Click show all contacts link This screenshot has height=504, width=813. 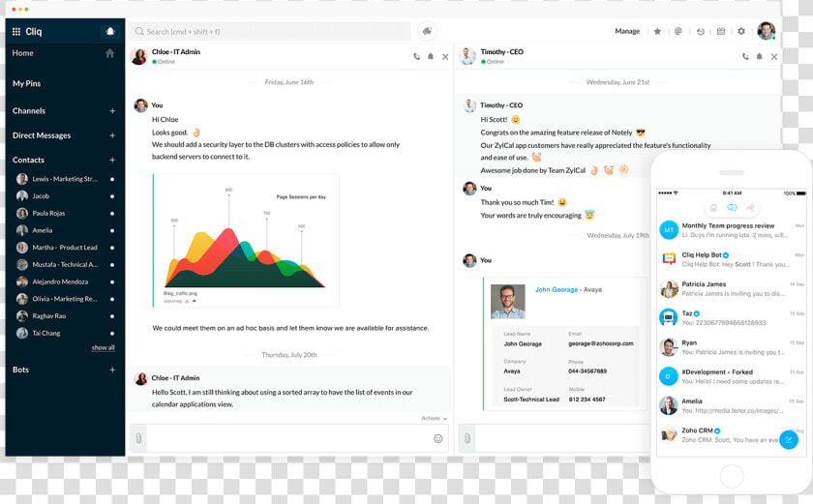[x=104, y=347]
